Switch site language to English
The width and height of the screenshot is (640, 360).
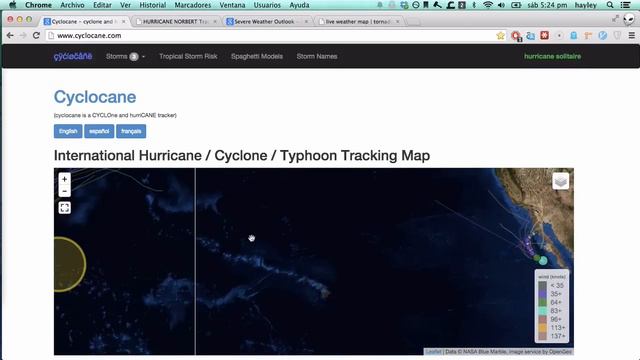coord(68,131)
